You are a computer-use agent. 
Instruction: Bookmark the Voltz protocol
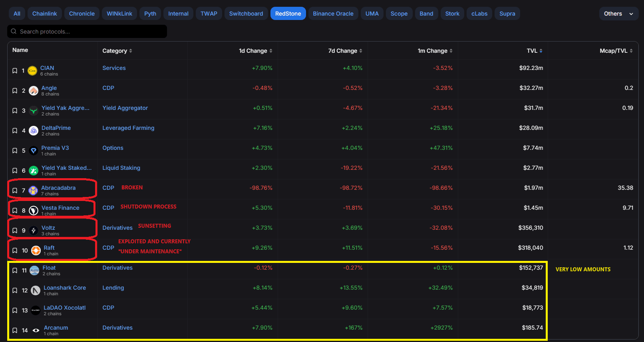pyautogui.click(x=15, y=231)
